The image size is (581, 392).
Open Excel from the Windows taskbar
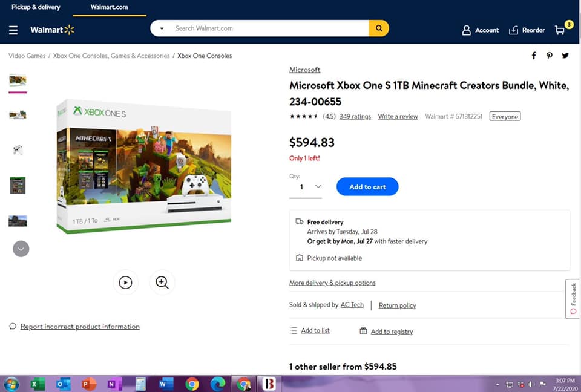pos(37,384)
